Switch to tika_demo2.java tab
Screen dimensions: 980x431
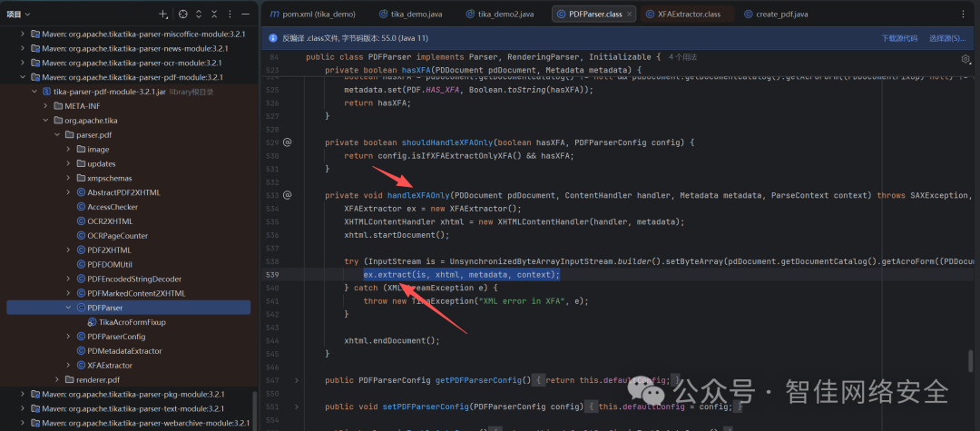coord(499,14)
